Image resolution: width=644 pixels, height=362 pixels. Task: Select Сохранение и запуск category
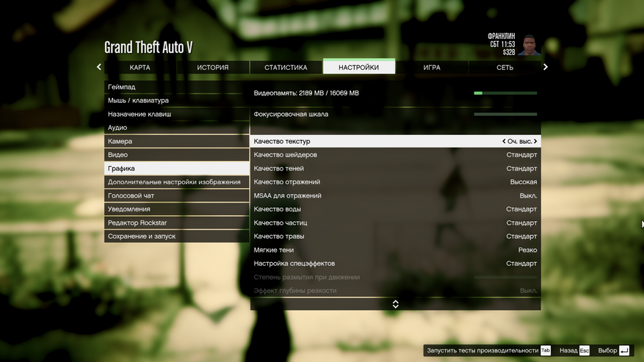pyautogui.click(x=177, y=236)
